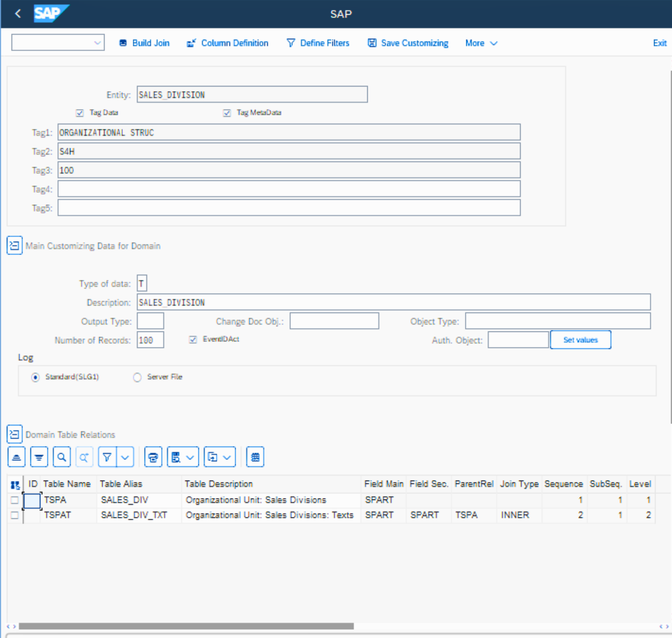Expand the More menu in toolbar
This screenshot has width=672, height=638.
click(x=481, y=43)
